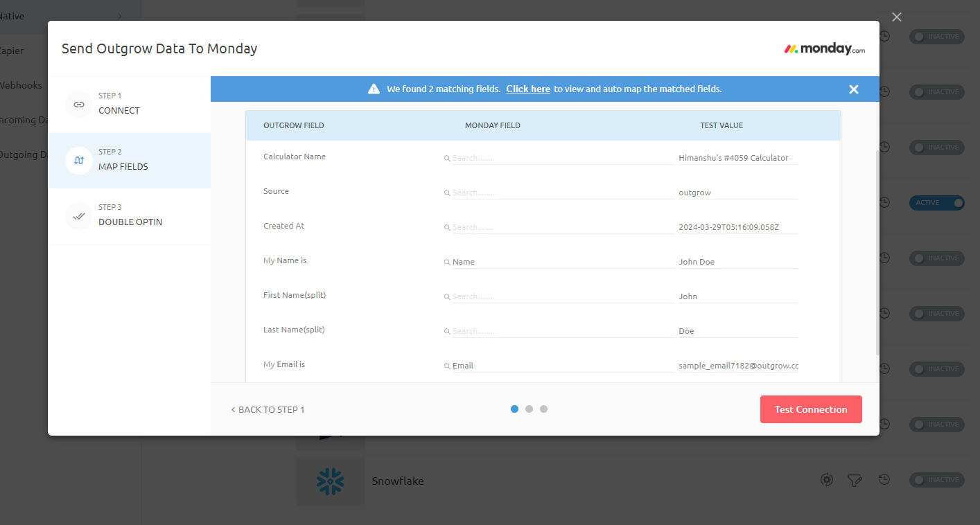
Task: Click the 'MONDAY FIELD' column header
Action: 493,125
